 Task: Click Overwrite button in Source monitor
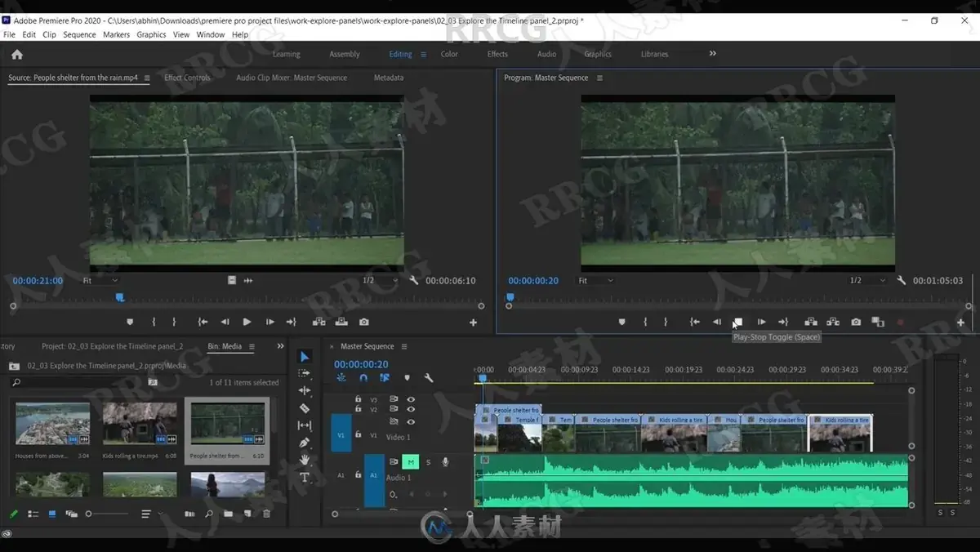tap(341, 322)
